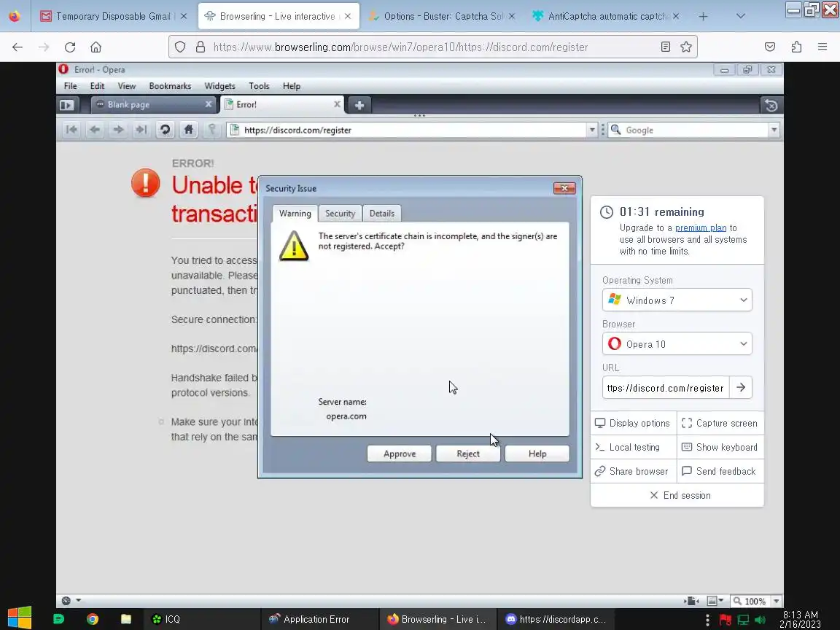Open Display options
The width and height of the screenshot is (840, 630).
click(x=633, y=423)
